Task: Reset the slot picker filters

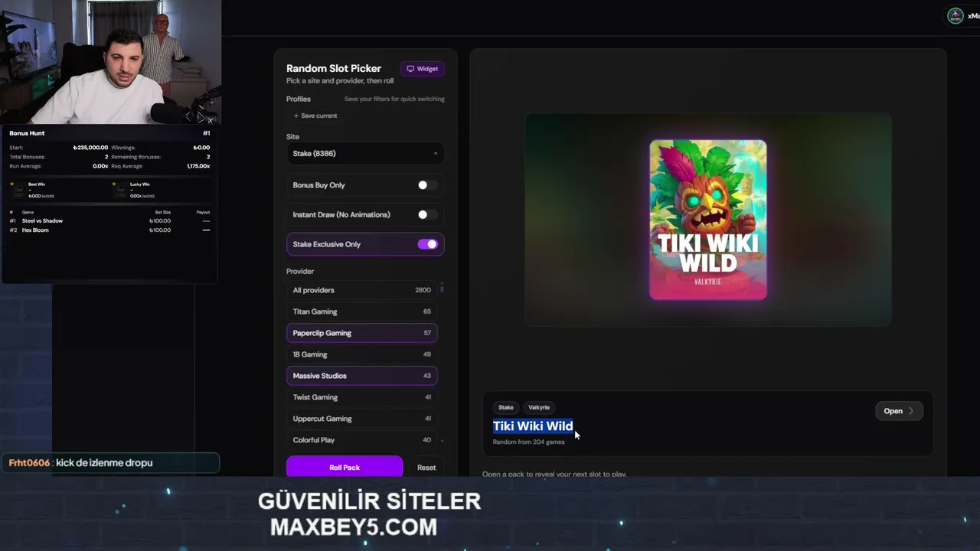Action: click(426, 468)
